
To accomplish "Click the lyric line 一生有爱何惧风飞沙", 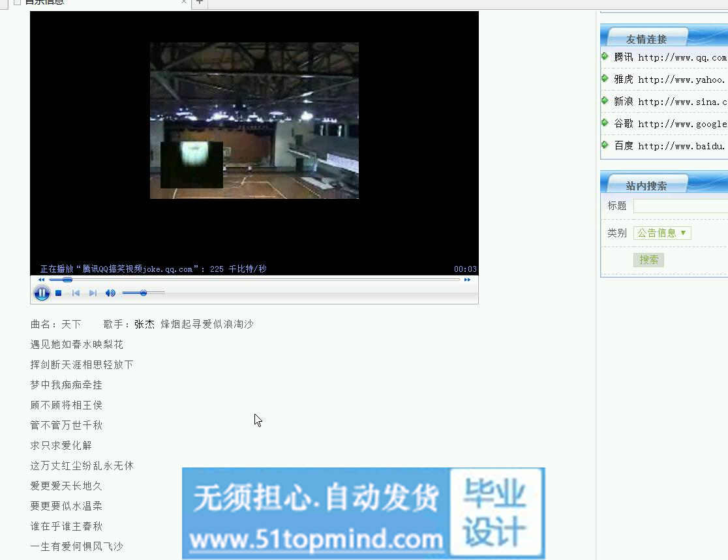I will click(76, 546).
